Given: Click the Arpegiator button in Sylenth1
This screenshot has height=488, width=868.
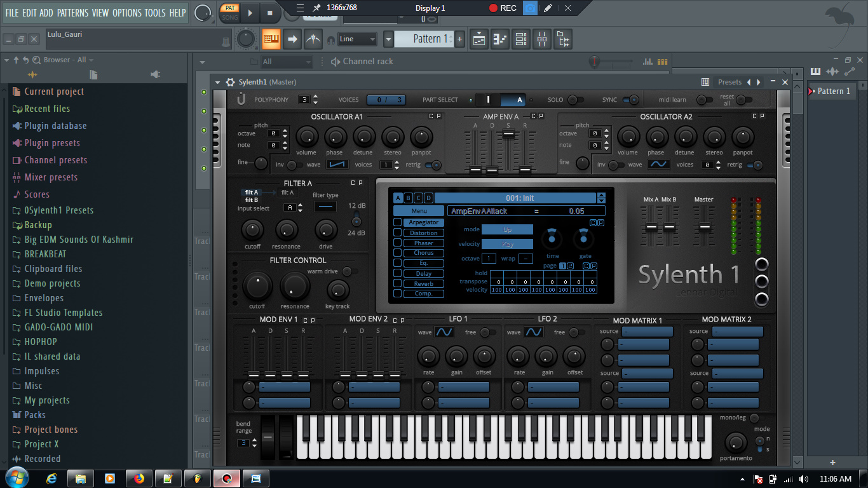Looking at the screenshot, I should pos(423,222).
